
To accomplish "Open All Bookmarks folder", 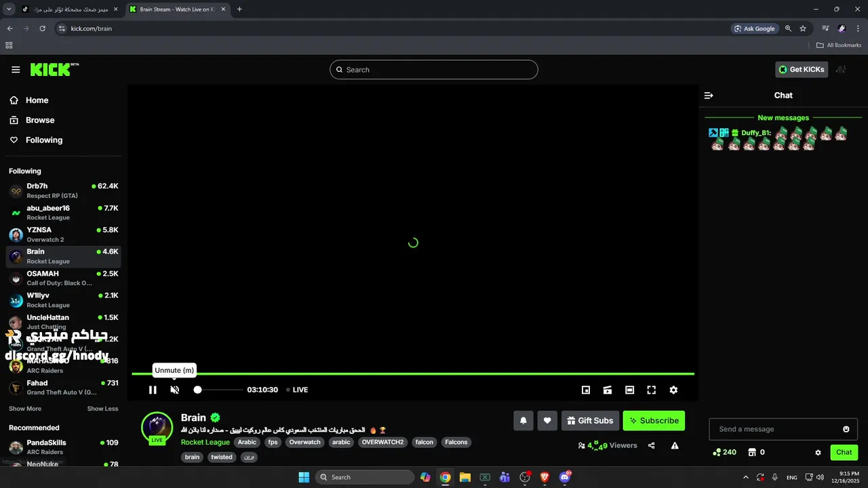I will (839, 45).
